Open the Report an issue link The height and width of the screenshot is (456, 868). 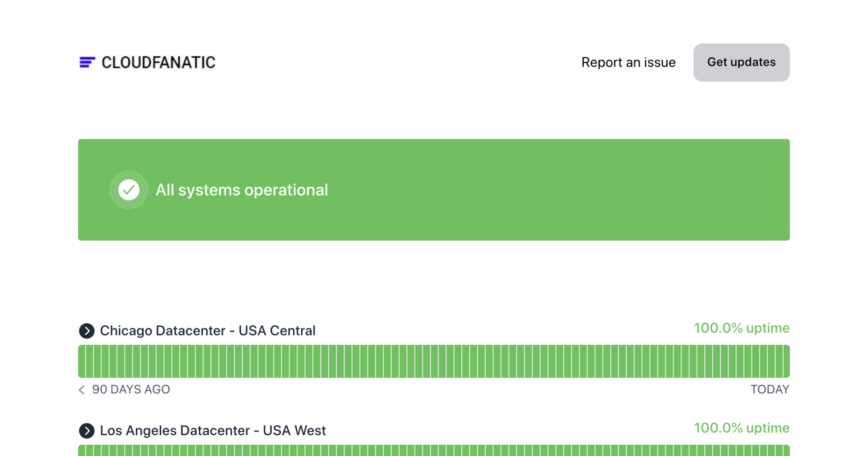(x=628, y=62)
